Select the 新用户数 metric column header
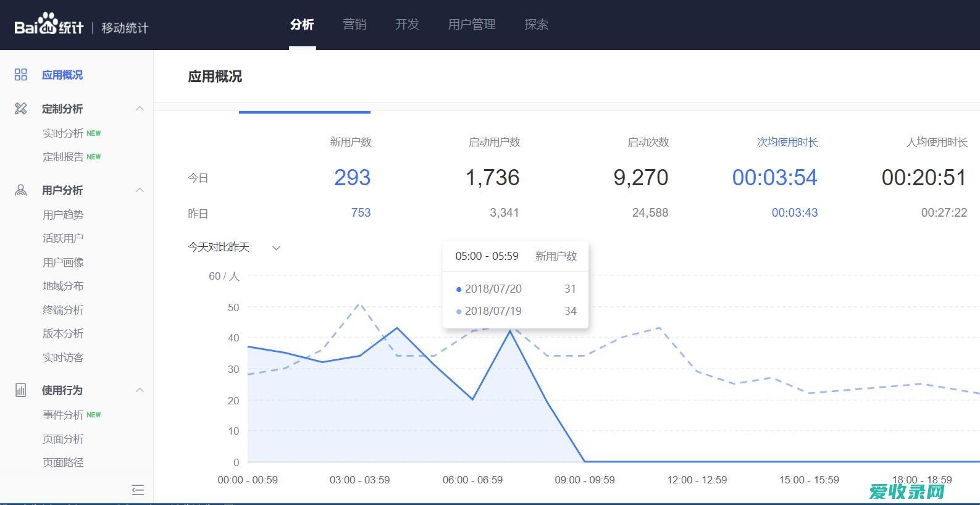This screenshot has width=980, height=505. 350,142
